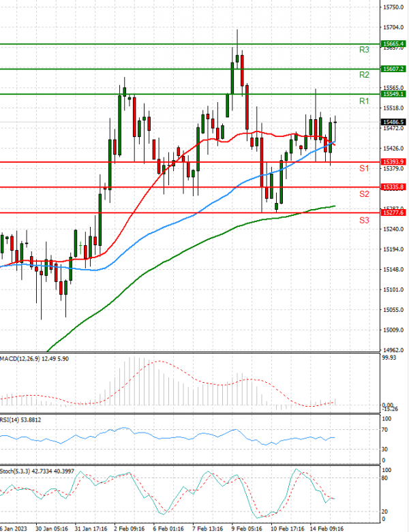Click the 30 Jan 05:16 time label

[52, 529]
